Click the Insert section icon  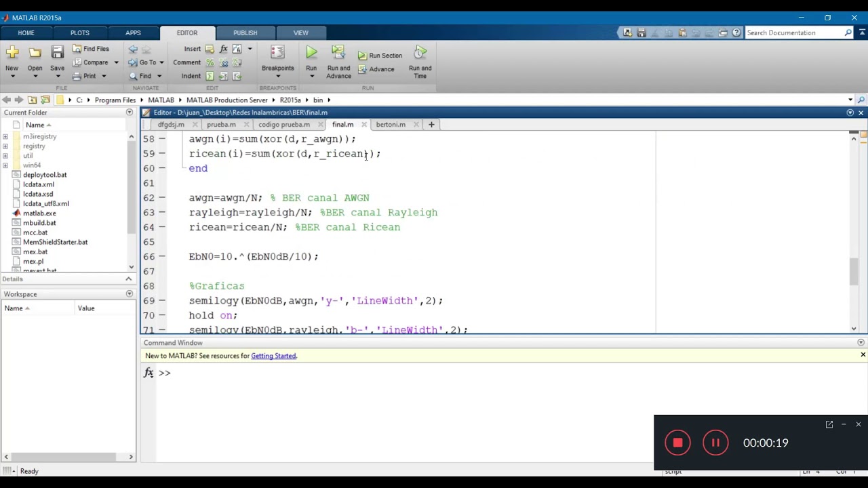pyautogui.click(x=210, y=49)
